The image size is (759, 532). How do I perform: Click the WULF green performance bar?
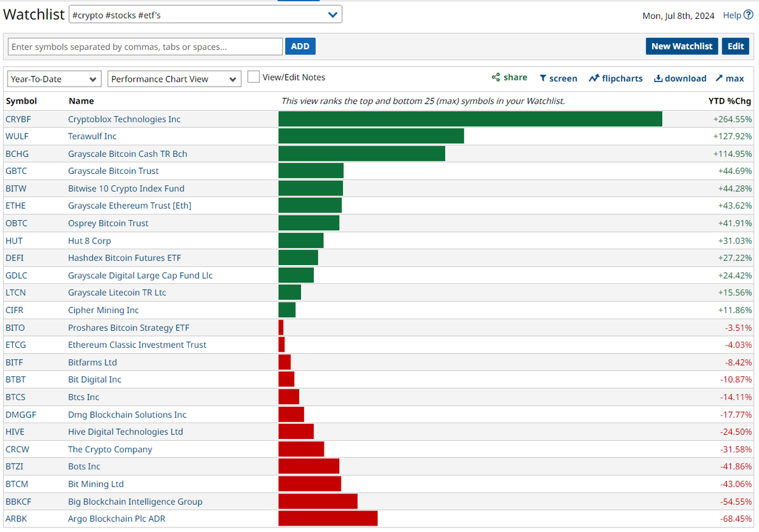pyautogui.click(x=371, y=136)
